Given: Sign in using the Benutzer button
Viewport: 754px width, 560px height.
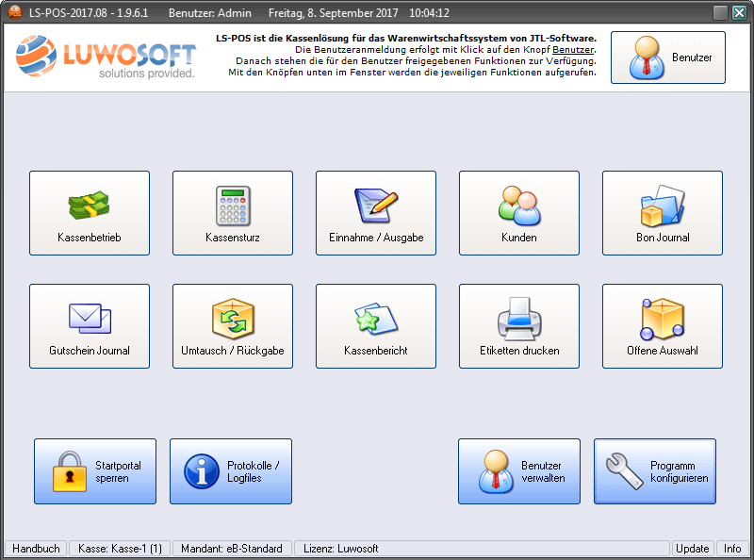Looking at the screenshot, I should (x=668, y=58).
